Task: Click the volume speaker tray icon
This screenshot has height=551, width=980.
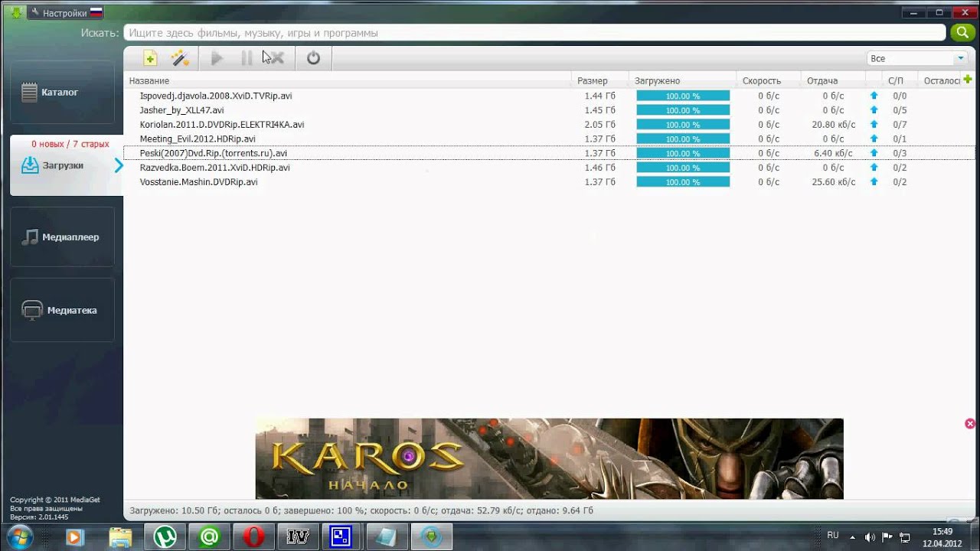Action: point(871,536)
